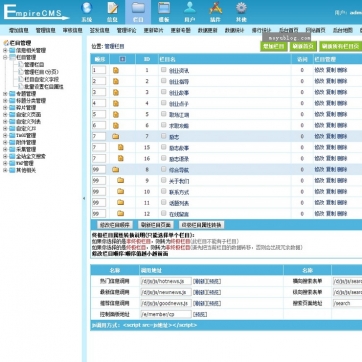Click the folder icon in row ID 8
The image size is (362, 362).
(x=116, y=169)
